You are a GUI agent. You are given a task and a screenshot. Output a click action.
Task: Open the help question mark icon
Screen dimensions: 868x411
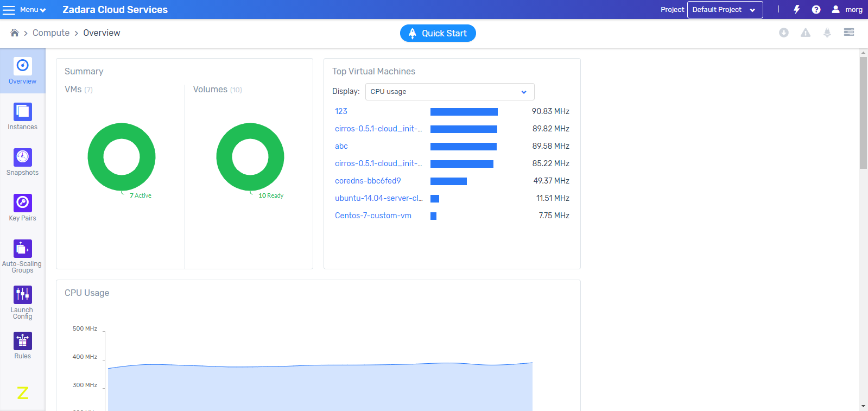[x=816, y=9]
